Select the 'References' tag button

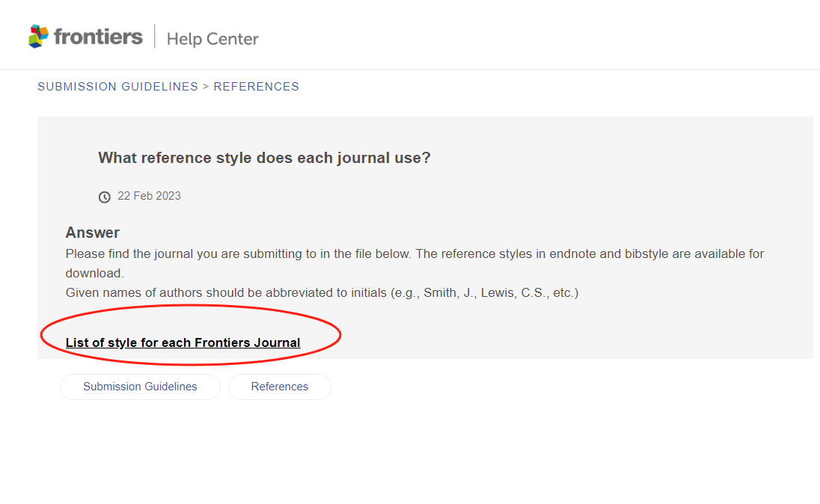(x=280, y=387)
